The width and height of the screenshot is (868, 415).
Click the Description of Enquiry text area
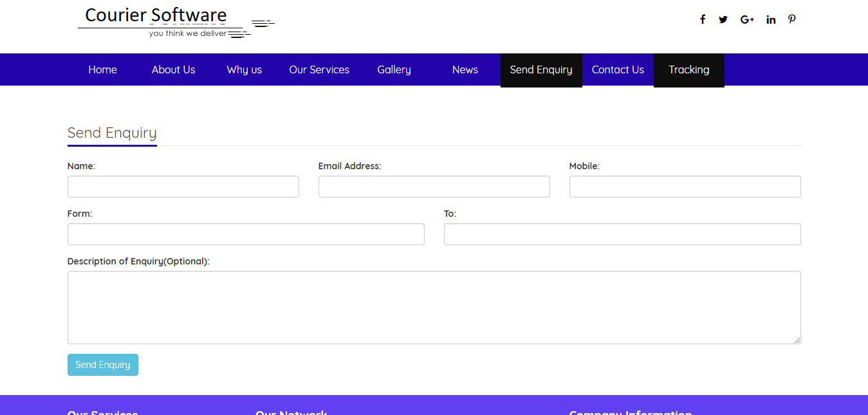pos(434,307)
